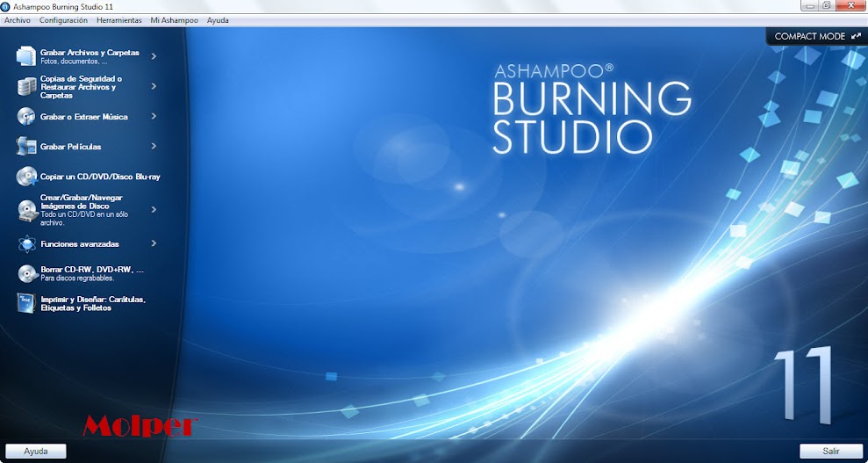Close the Ashampoo Burning Studio window
The width and height of the screenshot is (868, 463).
[x=850, y=5]
